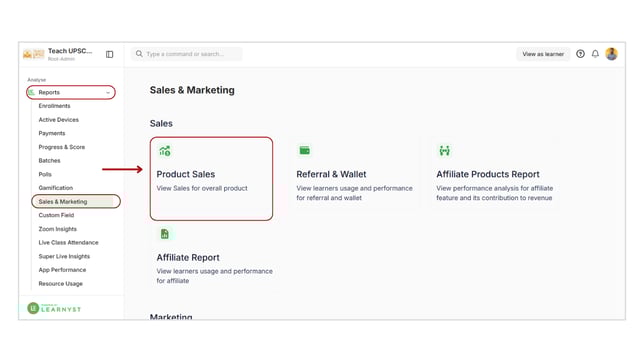Click the Reports chart icon in sidebar
644x362 pixels.
point(32,92)
